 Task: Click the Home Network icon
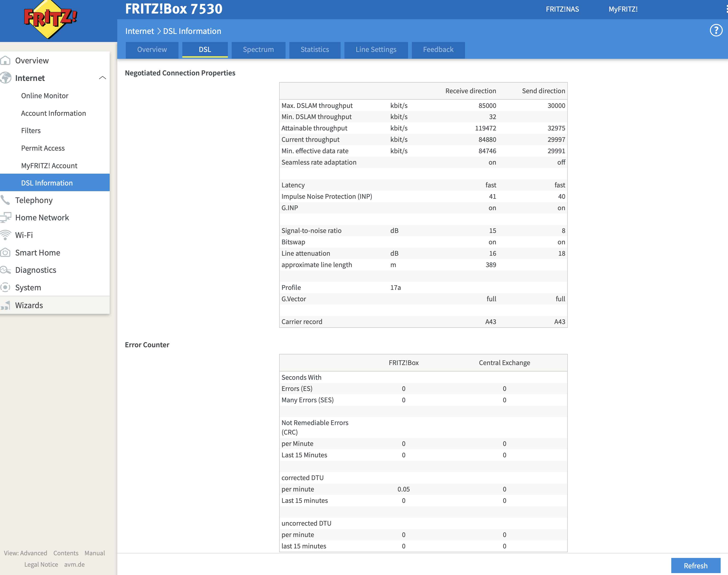(5, 218)
